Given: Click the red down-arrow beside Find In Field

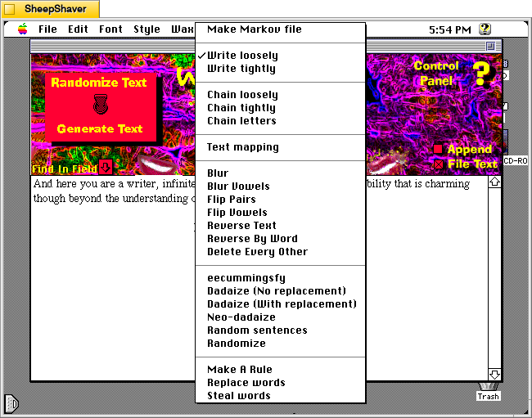Looking at the screenshot, I should click(x=106, y=167).
